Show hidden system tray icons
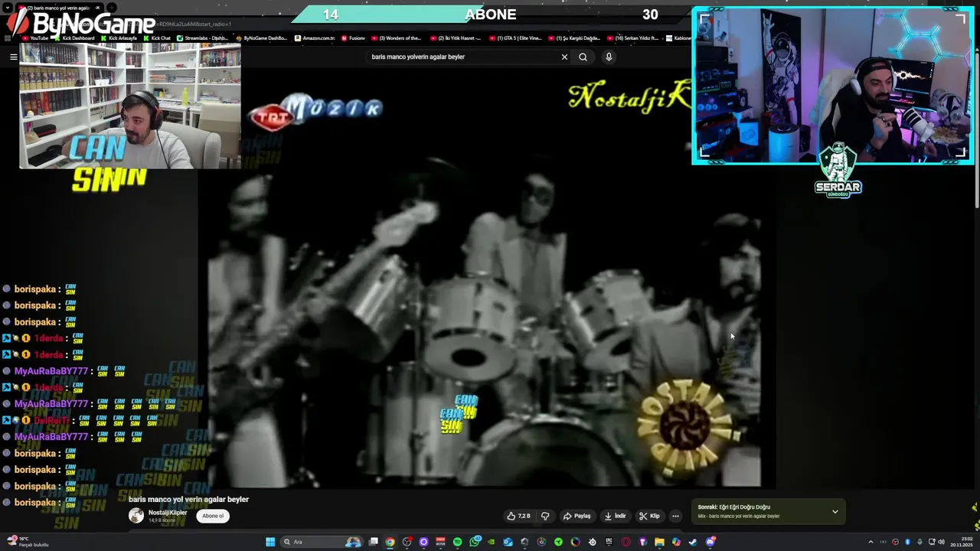Viewport: 980px width, 551px height. pos(871,542)
